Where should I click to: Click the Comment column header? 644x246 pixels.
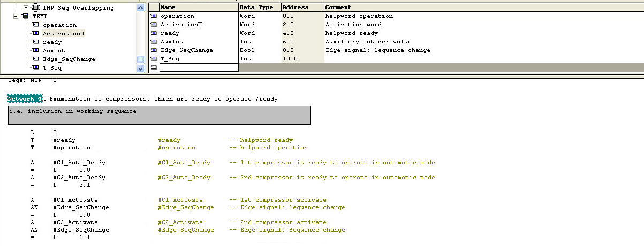[x=482, y=7]
